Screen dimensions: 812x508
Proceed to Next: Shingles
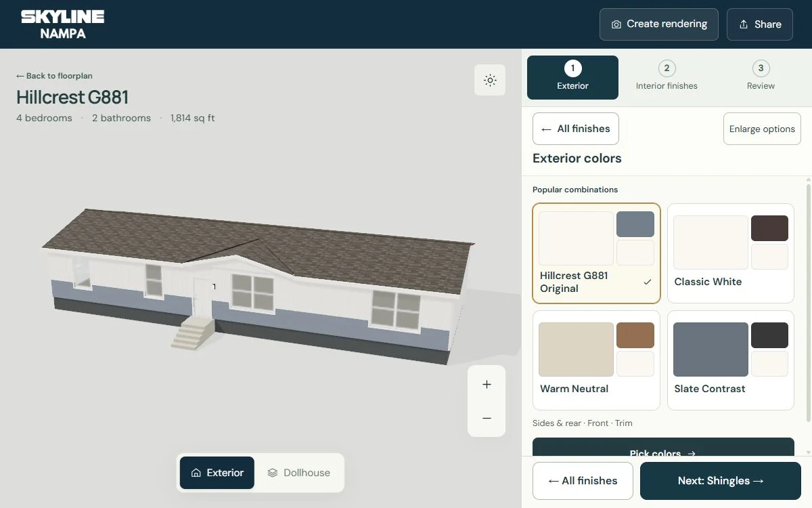click(721, 481)
